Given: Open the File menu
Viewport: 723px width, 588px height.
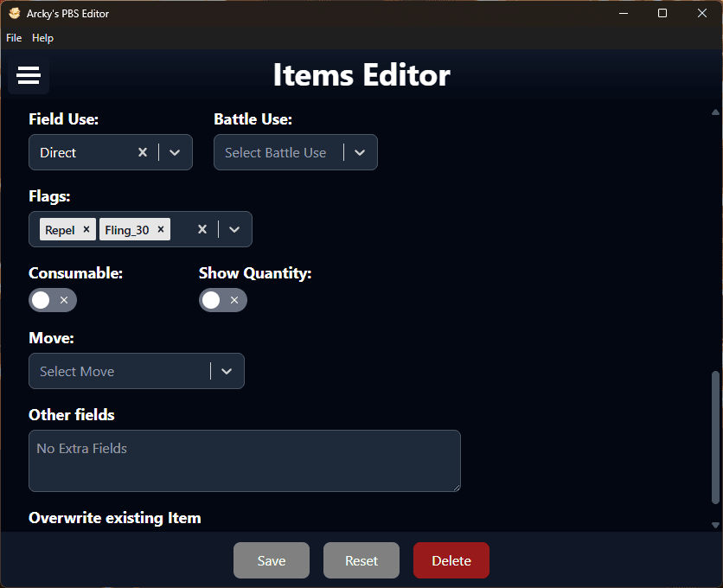Looking at the screenshot, I should (x=14, y=38).
